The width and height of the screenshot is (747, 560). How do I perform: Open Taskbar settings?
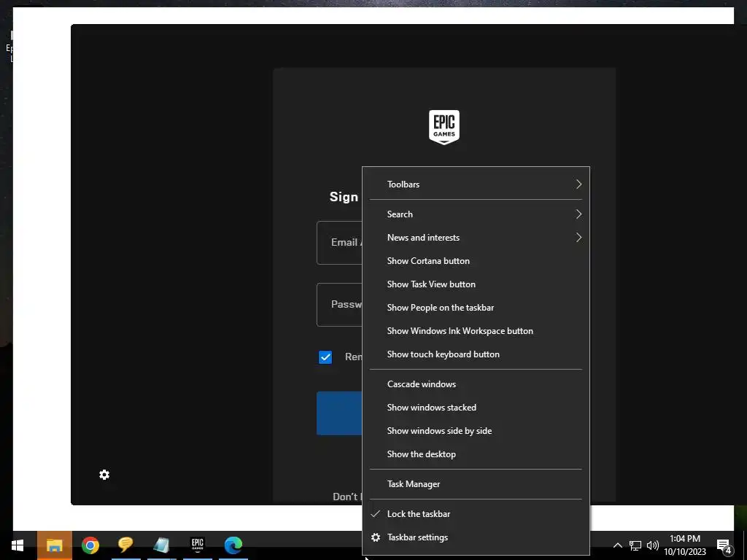click(x=476, y=537)
